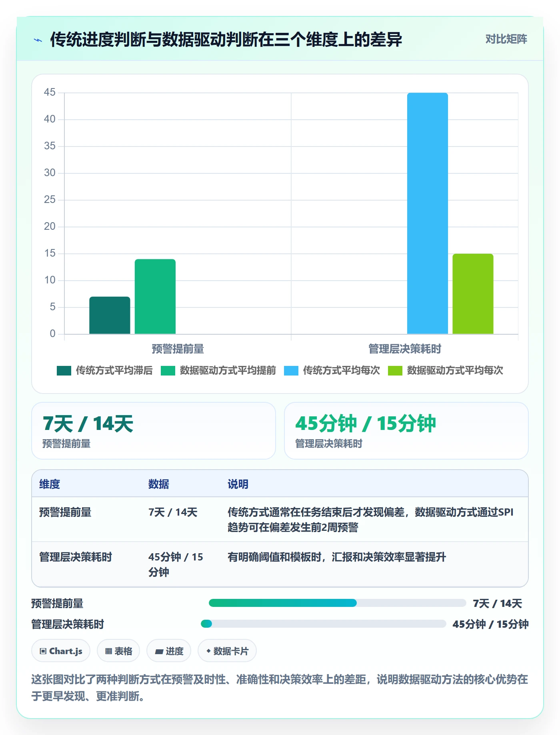Click the chart title heading text

(226, 40)
